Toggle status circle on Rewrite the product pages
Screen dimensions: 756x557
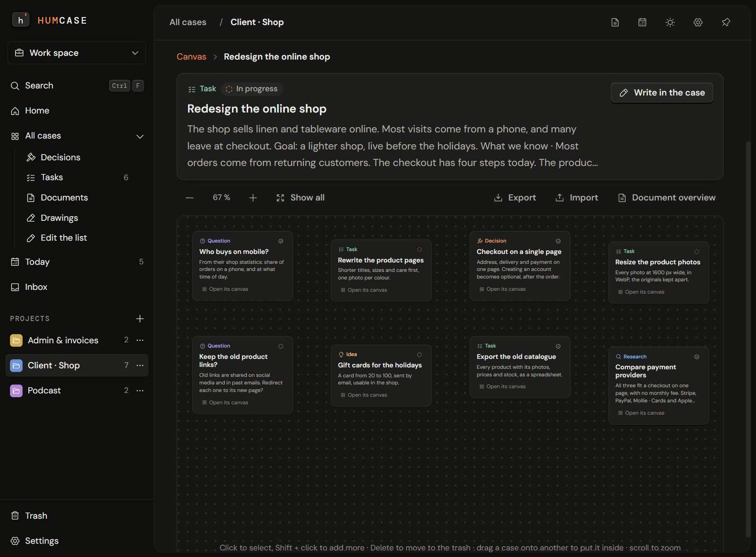click(x=419, y=250)
